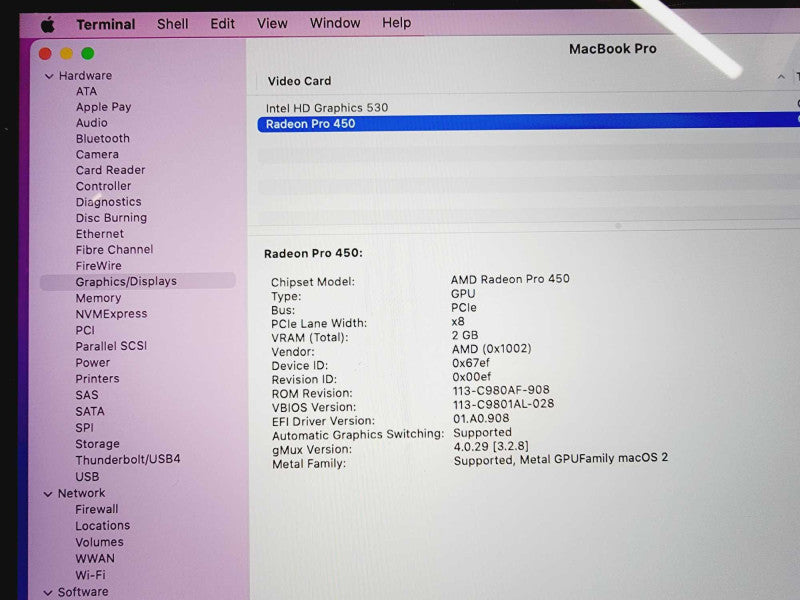This screenshot has height=600, width=800.
Task: Select Card Reader in the sidebar
Action: (110, 170)
